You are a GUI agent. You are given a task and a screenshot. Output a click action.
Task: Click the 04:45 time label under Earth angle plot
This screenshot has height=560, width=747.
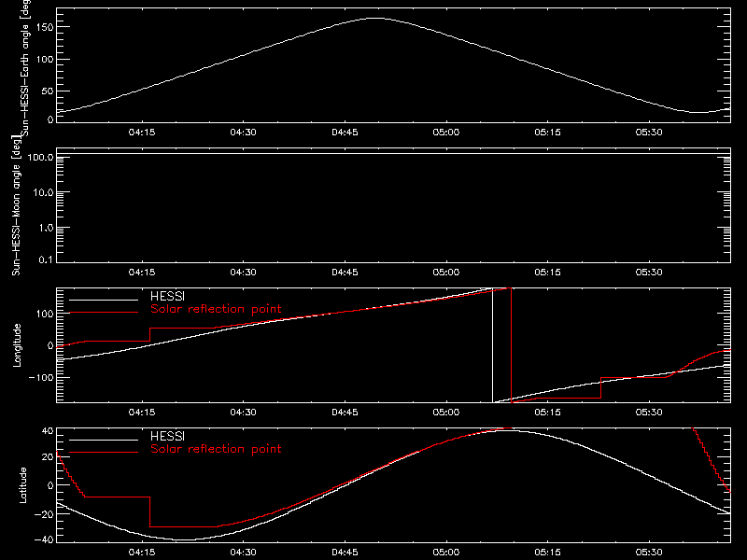coord(345,133)
